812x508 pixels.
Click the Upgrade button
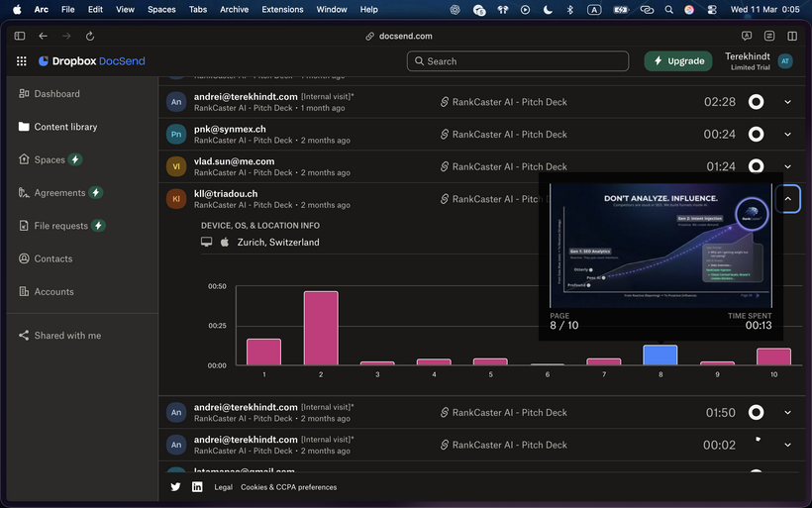pyautogui.click(x=678, y=61)
